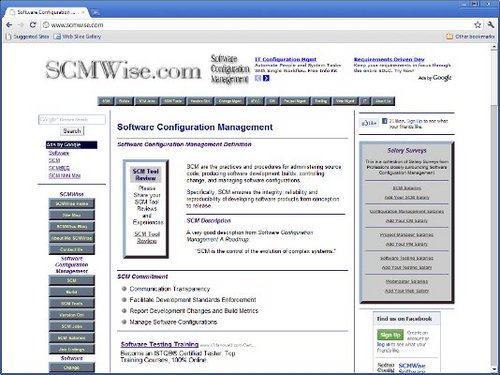Image resolution: width=500 pixels, height=375 pixels.
Task: Click the ad previous arrow icon
Action: point(258,78)
